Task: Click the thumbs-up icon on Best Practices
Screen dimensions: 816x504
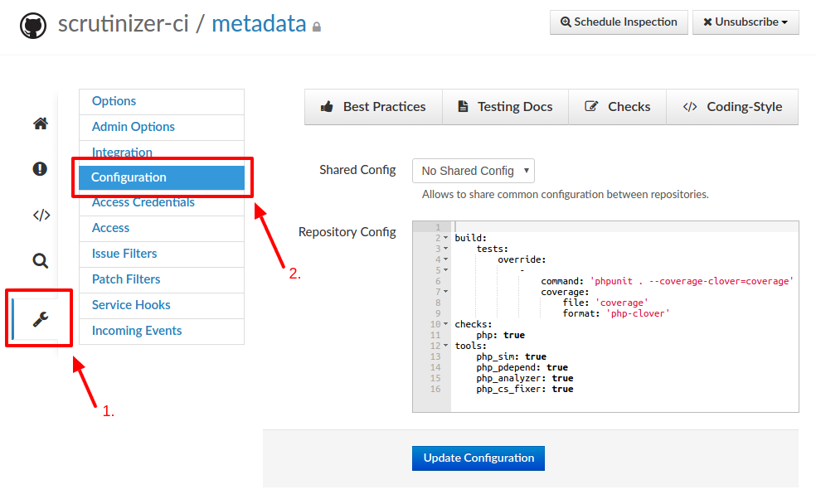Action: 327,107
